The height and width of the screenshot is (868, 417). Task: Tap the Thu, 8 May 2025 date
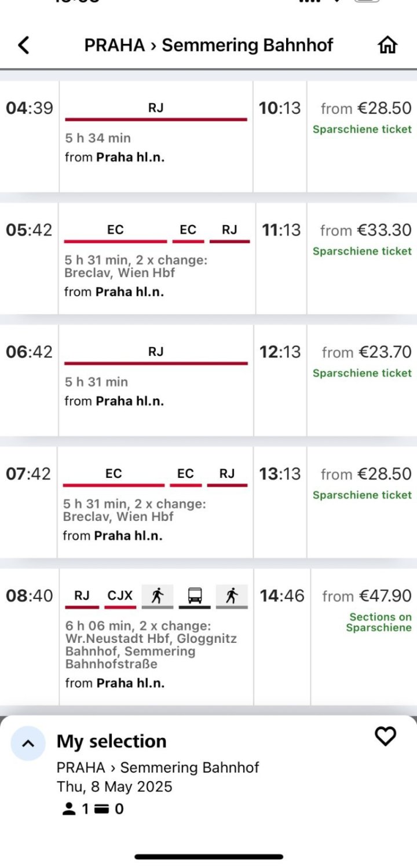point(115,787)
